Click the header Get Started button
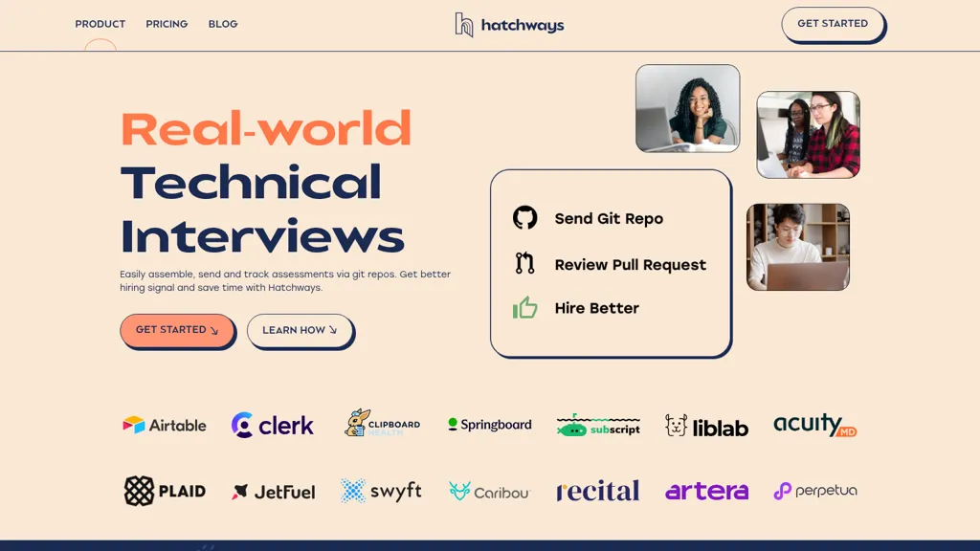The image size is (980, 551). coord(833,24)
